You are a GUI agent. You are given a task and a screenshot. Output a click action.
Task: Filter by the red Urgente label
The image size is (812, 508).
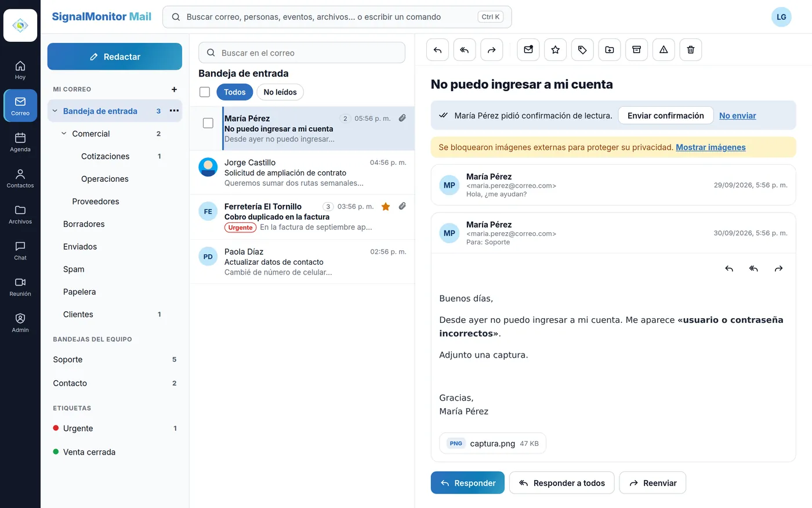115,428
